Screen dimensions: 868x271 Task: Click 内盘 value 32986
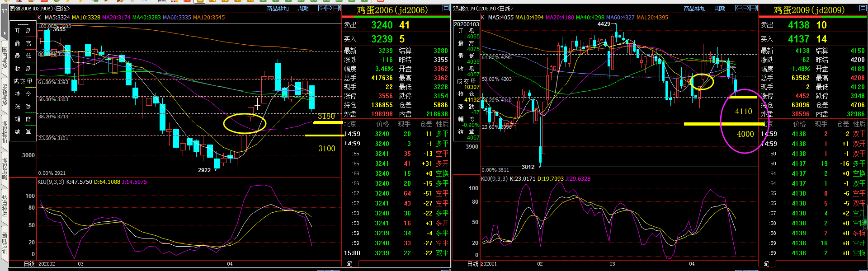tap(856, 114)
